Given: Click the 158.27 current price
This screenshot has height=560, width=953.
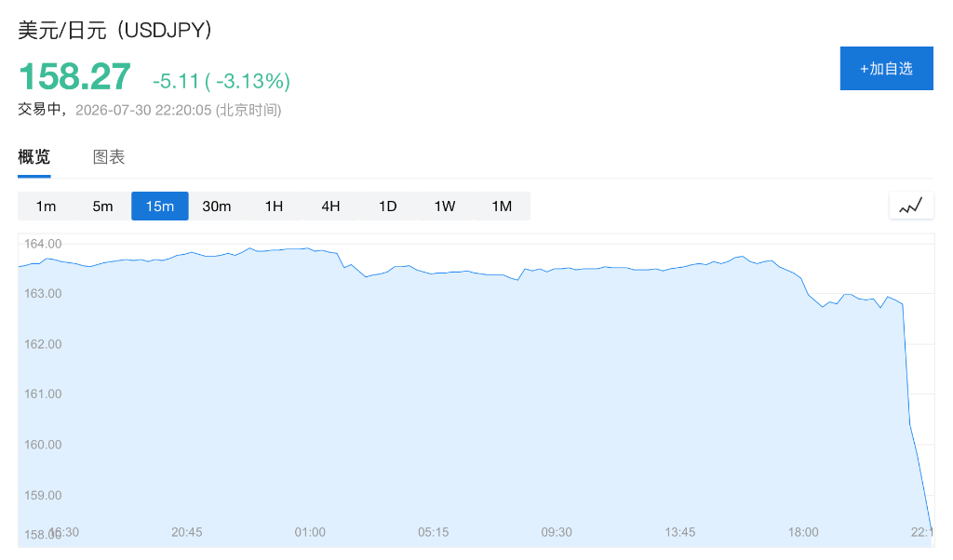Looking at the screenshot, I should click(74, 76).
